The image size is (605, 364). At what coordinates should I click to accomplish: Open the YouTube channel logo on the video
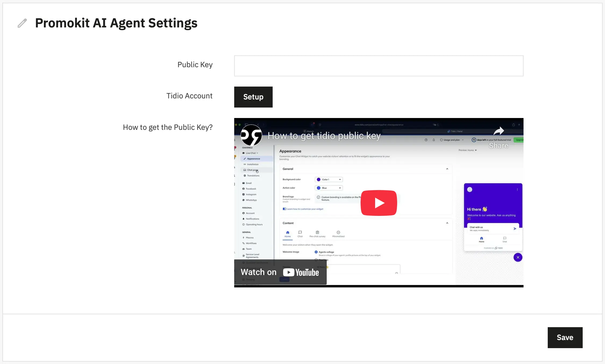251,135
